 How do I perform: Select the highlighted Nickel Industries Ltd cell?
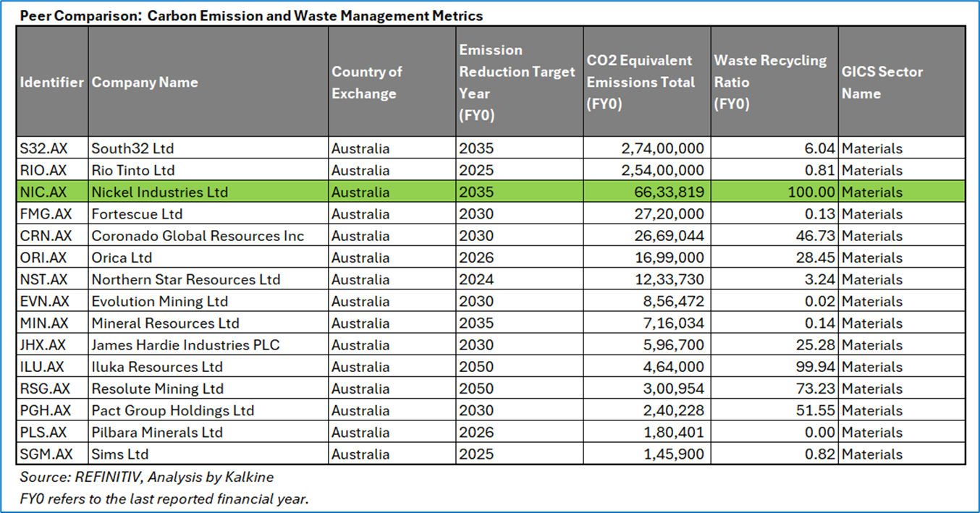[159, 192]
